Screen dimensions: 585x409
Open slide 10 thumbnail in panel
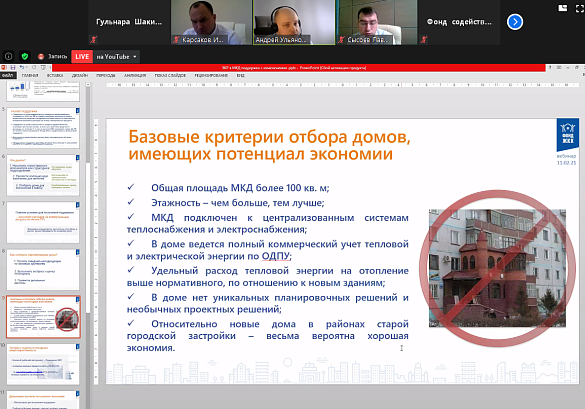click(43, 364)
